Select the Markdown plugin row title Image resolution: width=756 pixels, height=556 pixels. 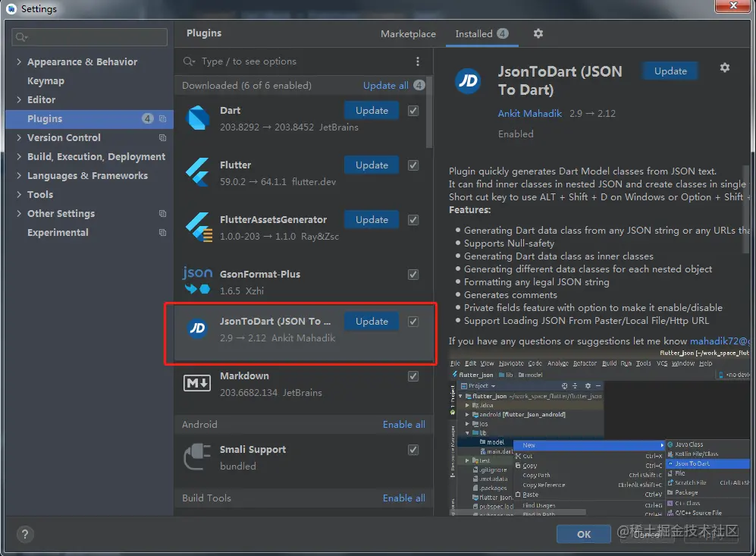click(244, 375)
